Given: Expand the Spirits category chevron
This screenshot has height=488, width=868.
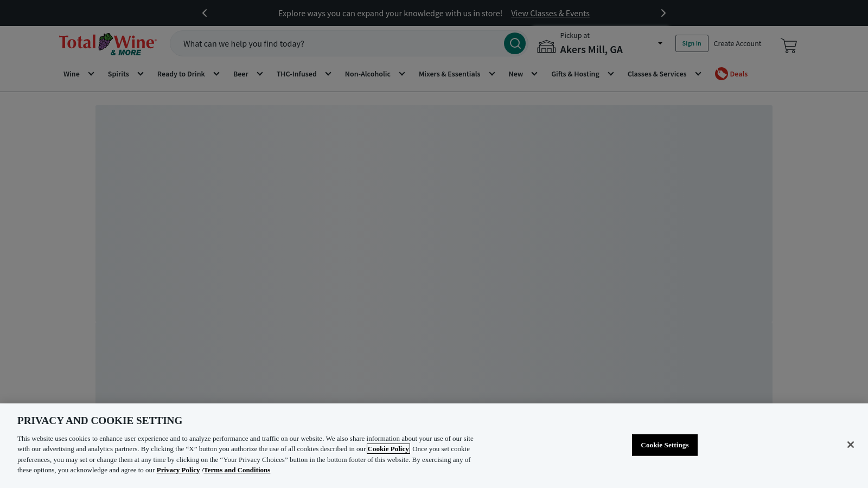Looking at the screenshot, I should [x=141, y=74].
